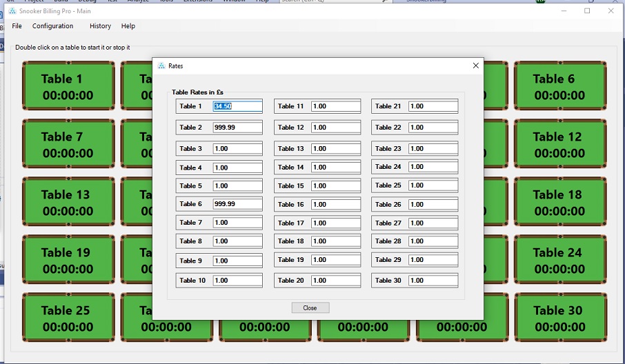Select the Table 1 rate field

[237, 106]
